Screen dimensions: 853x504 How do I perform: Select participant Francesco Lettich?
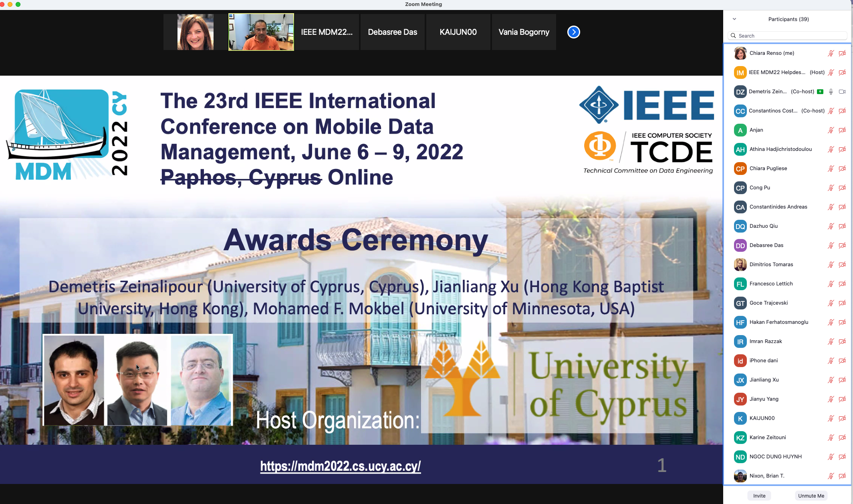(787, 284)
